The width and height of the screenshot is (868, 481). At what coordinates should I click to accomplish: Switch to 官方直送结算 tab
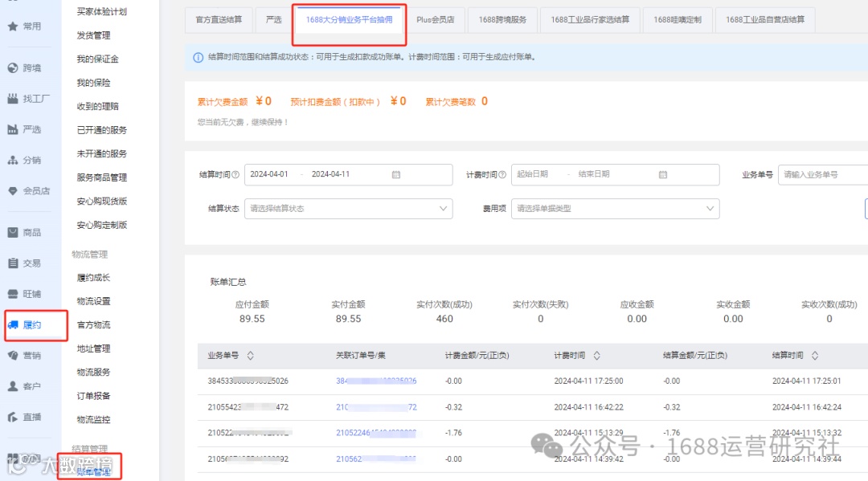pyautogui.click(x=219, y=20)
